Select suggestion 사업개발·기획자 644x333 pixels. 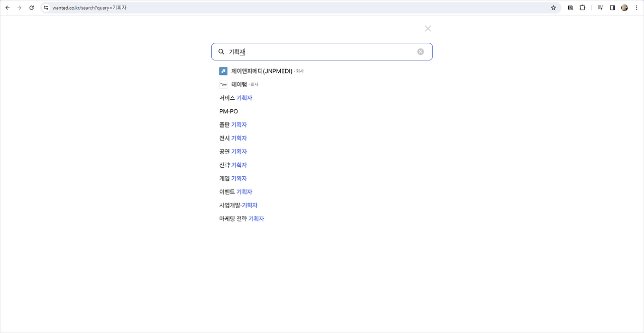click(238, 205)
